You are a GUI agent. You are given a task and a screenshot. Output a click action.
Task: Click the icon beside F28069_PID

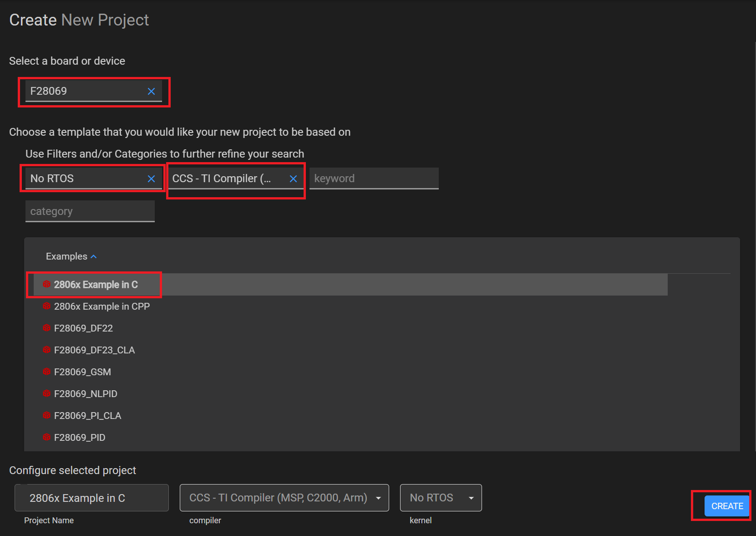tap(46, 437)
